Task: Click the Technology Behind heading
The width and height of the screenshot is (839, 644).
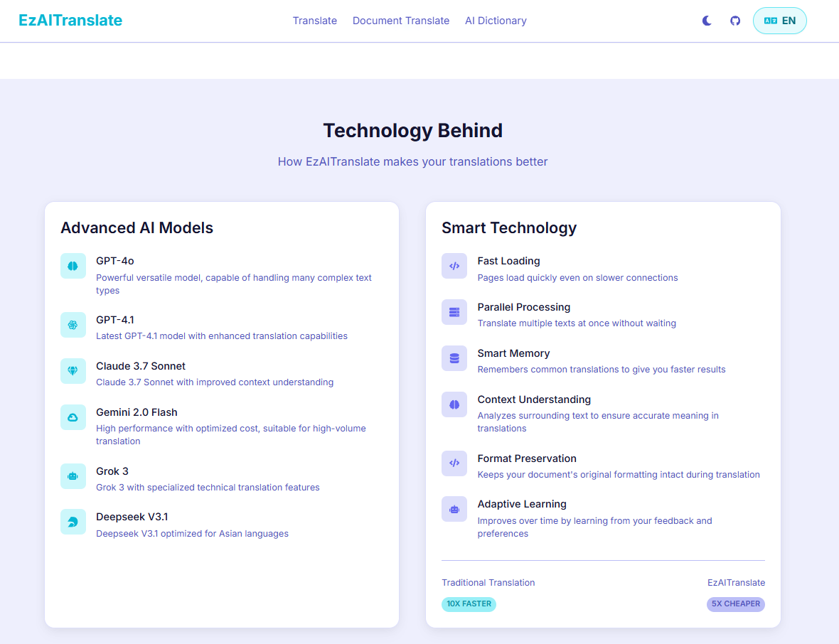Action: click(x=412, y=131)
